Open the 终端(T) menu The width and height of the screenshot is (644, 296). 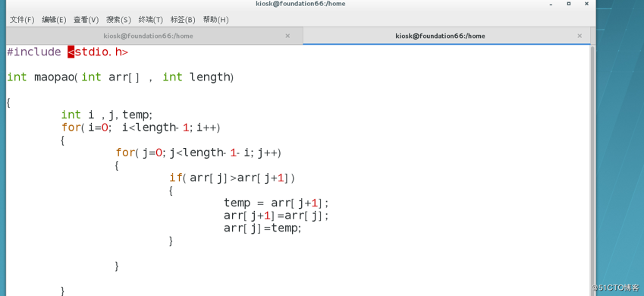151,20
